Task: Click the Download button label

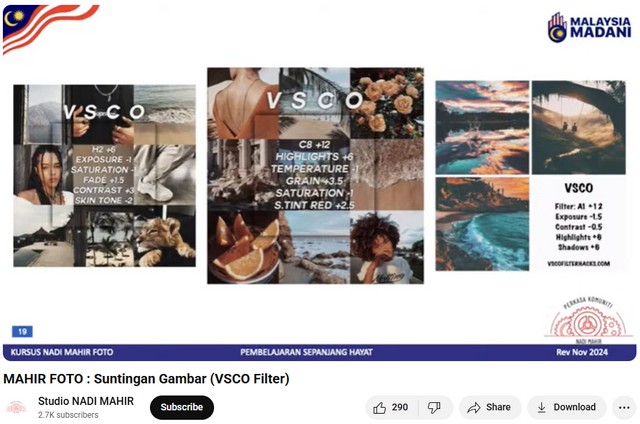Action: [x=574, y=407]
